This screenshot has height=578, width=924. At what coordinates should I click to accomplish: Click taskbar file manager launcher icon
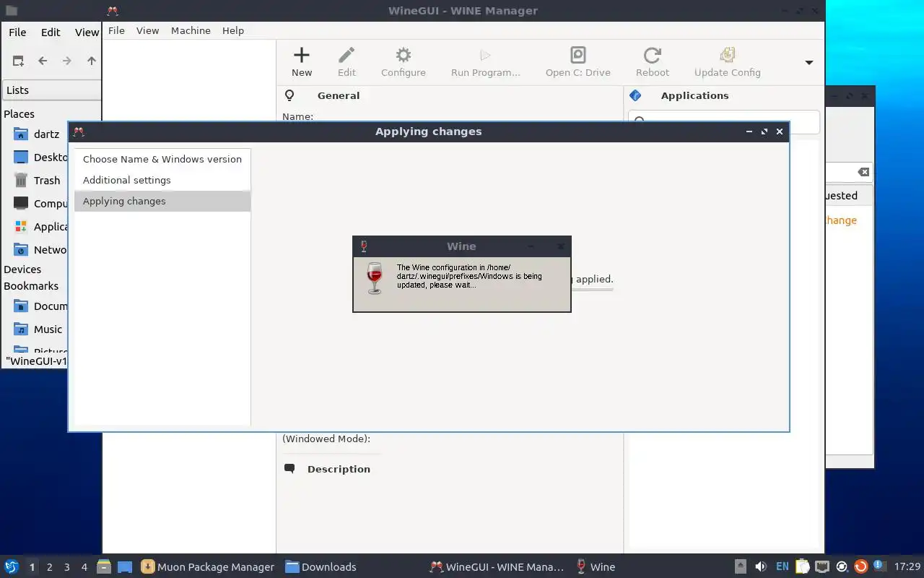click(104, 566)
